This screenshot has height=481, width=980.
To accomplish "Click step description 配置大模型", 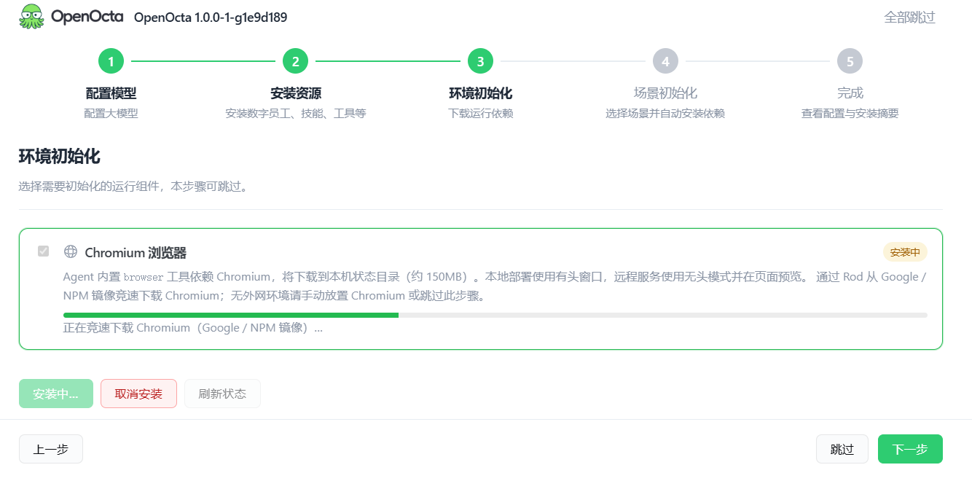I will pos(111,114).
